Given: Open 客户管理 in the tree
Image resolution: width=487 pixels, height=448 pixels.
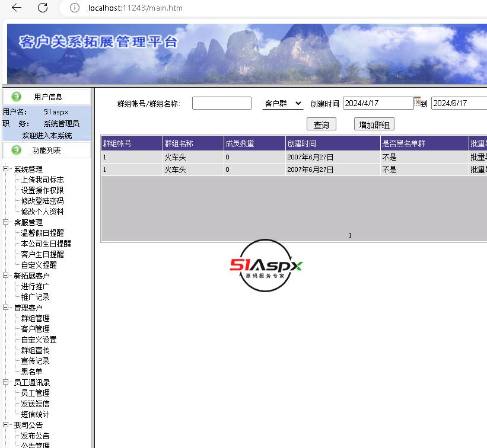Looking at the screenshot, I should click(35, 329).
